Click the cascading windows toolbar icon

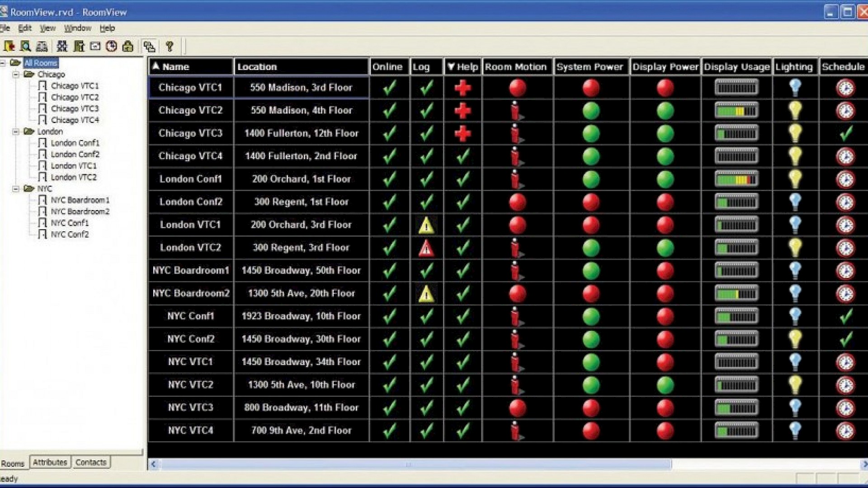point(149,46)
